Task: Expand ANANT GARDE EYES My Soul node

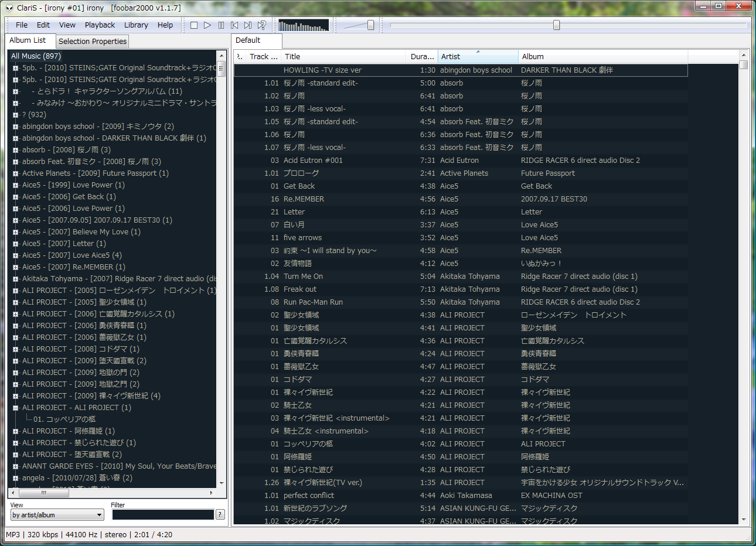Action: pos(16,466)
